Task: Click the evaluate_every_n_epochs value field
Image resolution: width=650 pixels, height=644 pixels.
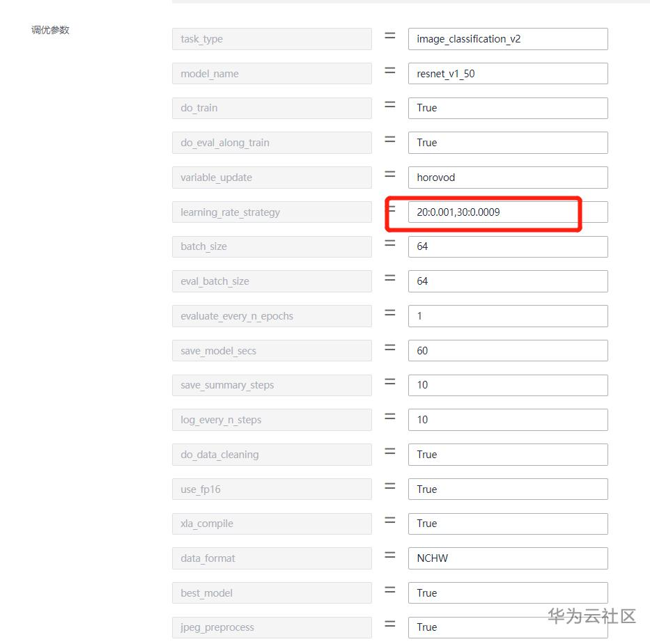Action: 507,316
